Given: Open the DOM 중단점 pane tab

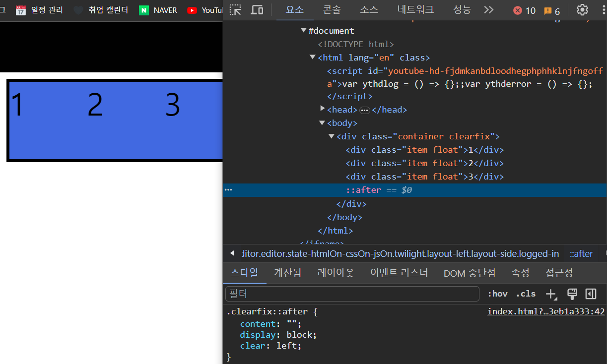Looking at the screenshot, I should point(470,273).
